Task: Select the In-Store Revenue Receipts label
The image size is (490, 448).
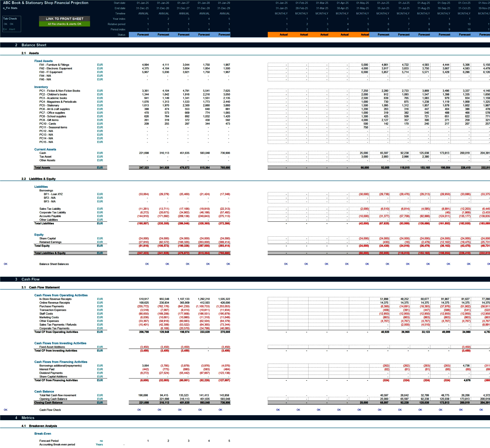Action: (55, 299)
